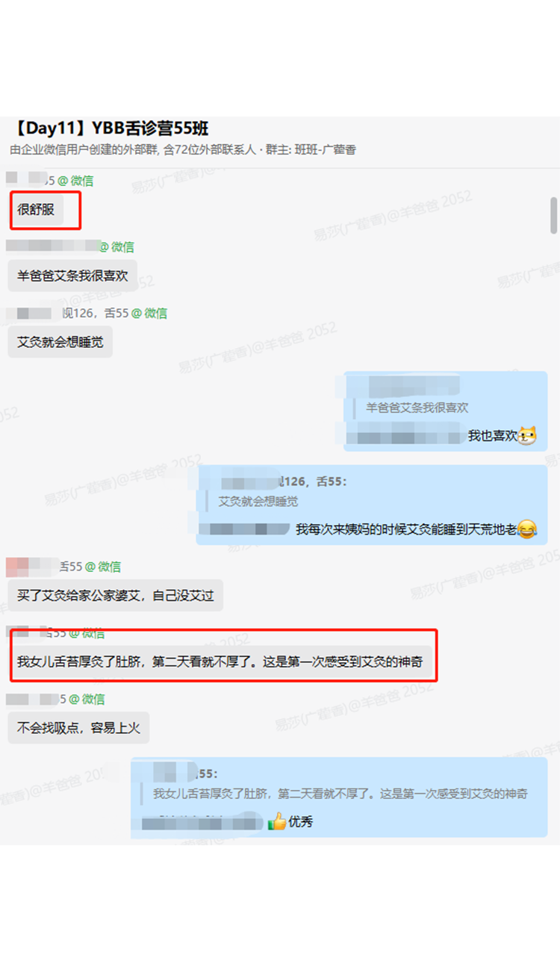This screenshot has width=560, height=961.
Task: Jump to quoted 羊爸爸艾条我很喜欢 in blue reply
Action: tap(417, 408)
